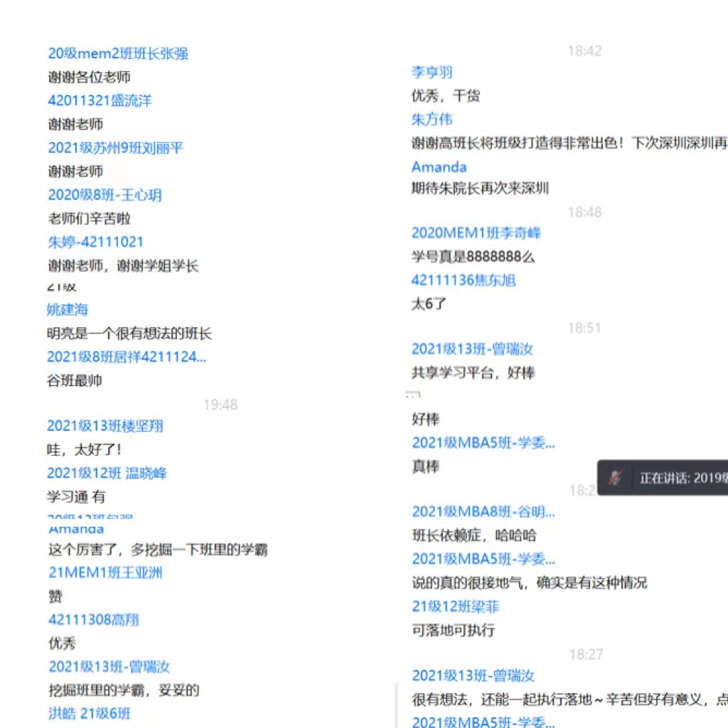Open sender name 20级mem2班班长张强
Viewport: 728px width, 728px height.
pos(118,54)
